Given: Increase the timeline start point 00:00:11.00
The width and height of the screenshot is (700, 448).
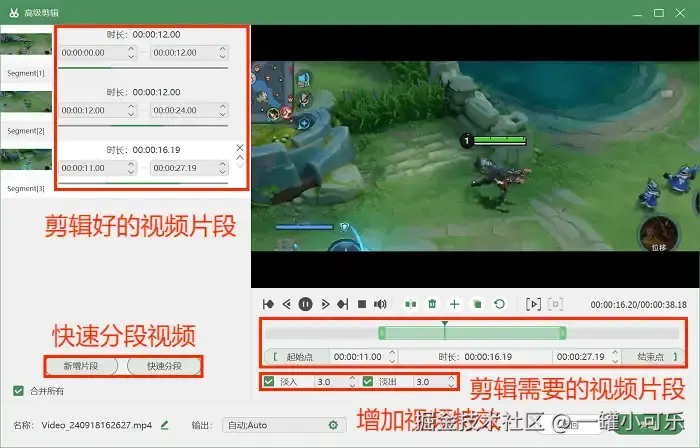Looking at the screenshot, I should [x=392, y=353].
